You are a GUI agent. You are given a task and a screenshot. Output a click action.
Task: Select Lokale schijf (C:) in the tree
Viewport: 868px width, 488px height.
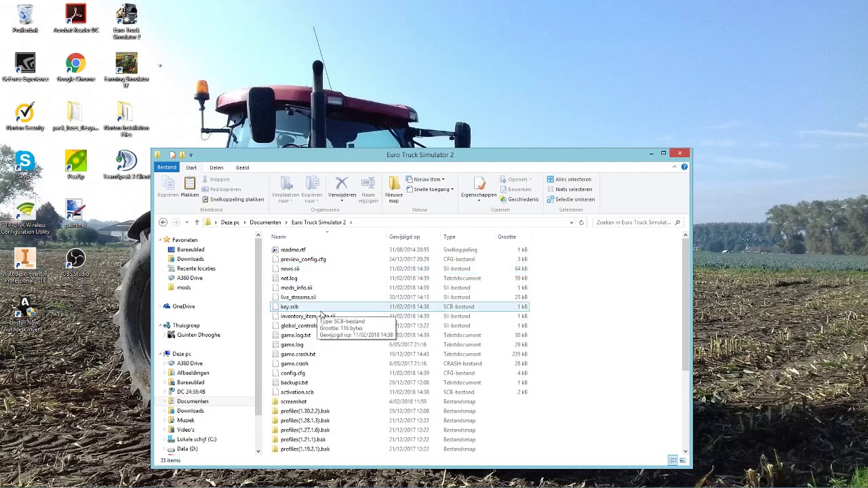pos(196,439)
